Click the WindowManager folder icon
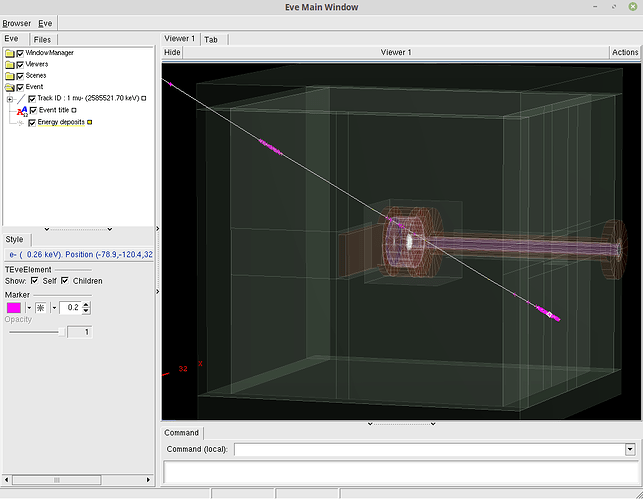This screenshot has width=643, height=499. pyautogui.click(x=10, y=53)
